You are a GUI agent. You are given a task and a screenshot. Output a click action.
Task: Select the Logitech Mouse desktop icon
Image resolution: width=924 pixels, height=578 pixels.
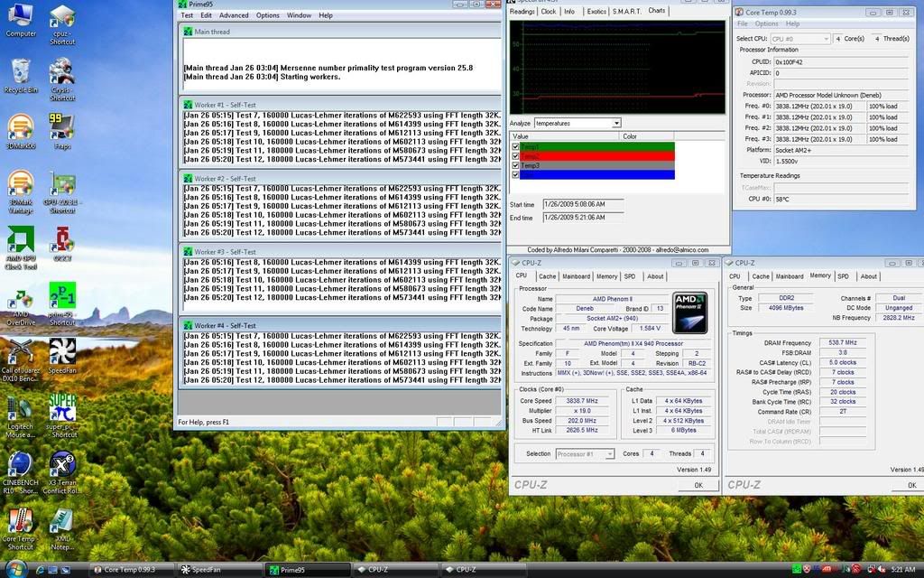coord(21,417)
